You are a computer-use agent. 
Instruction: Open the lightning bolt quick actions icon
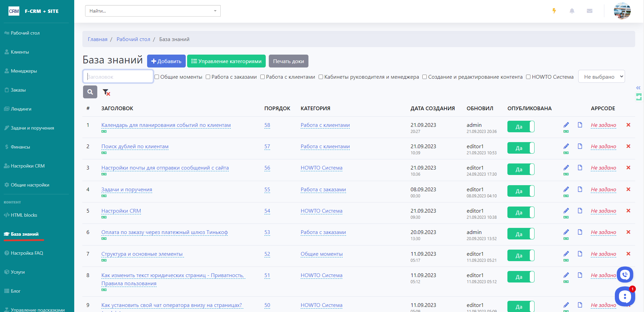point(554,11)
